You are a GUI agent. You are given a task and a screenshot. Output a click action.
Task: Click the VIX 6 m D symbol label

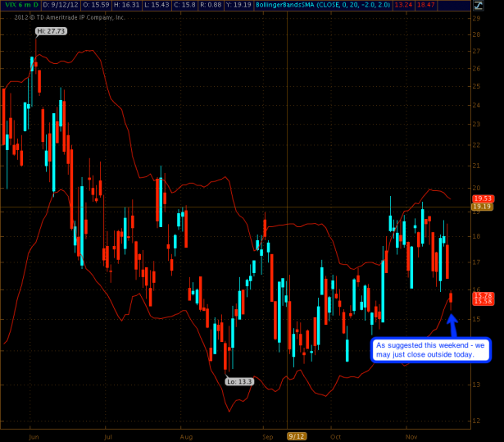click(x=17, y=5)
